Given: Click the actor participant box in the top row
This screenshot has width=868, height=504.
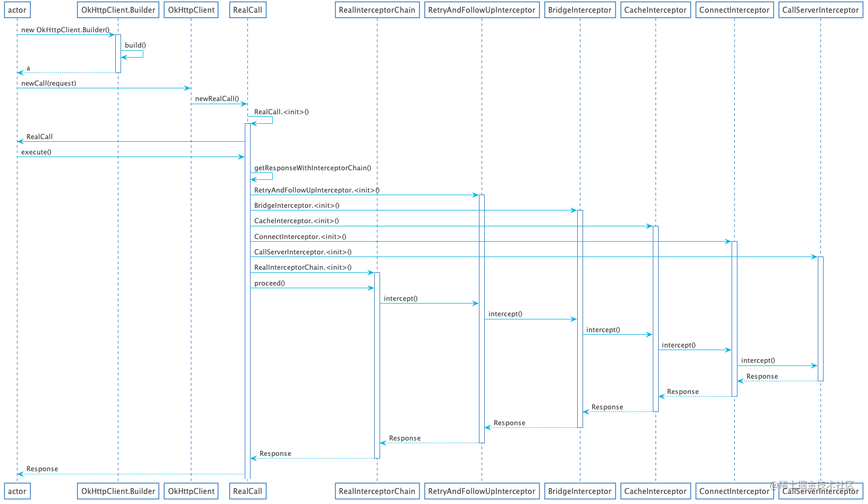Looking at the screenshot, I should 17,10.
